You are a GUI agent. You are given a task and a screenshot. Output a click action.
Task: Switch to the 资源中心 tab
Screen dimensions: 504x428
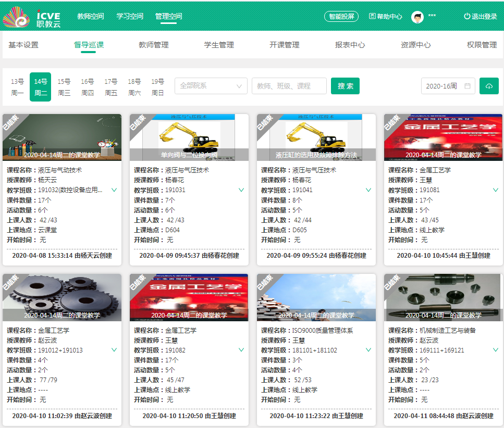415,45
